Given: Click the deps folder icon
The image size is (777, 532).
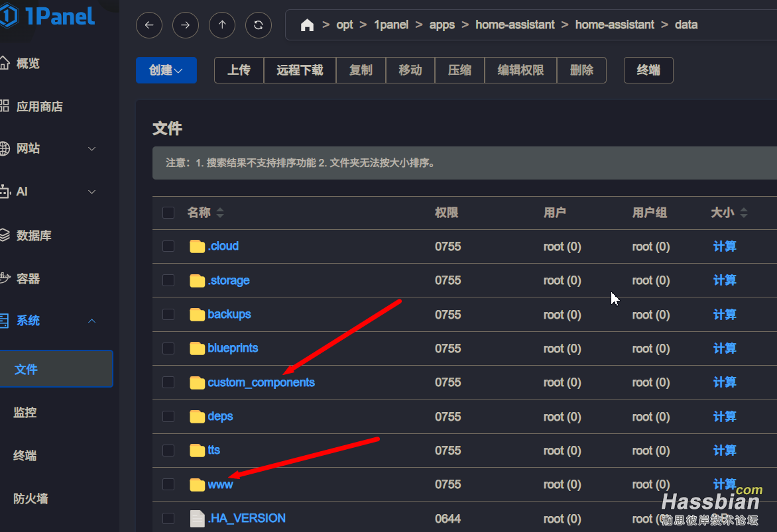Looking at the screenshot, I should (x=197, y=417).
